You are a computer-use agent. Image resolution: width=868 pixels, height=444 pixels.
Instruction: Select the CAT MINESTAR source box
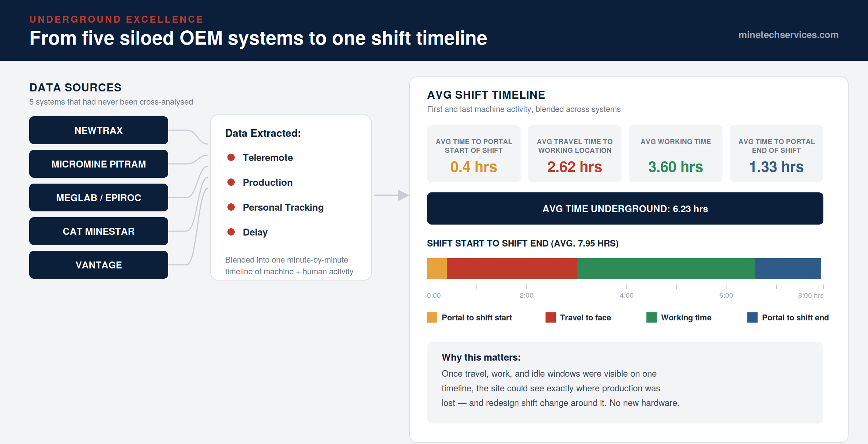coord(99,231)
